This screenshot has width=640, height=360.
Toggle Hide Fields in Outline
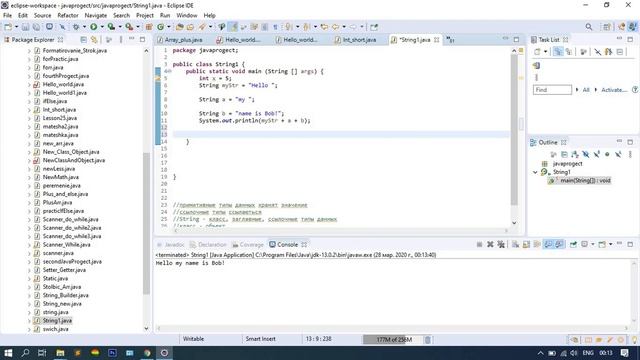[586, 154]
